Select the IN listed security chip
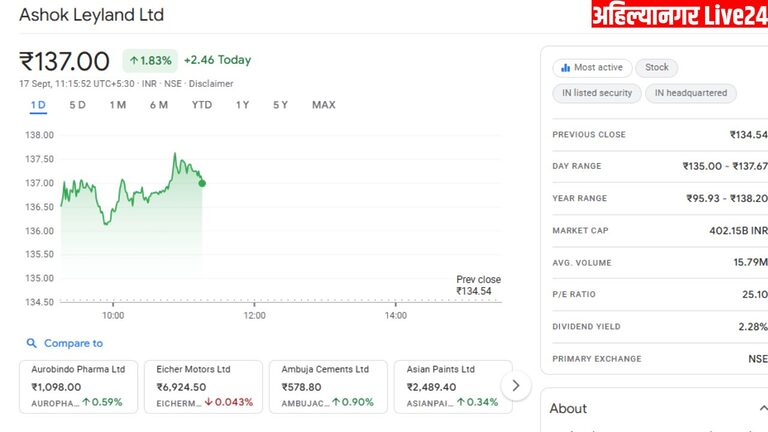The width and height of the screenshot is (768, 432). click(x=597, y=93)
